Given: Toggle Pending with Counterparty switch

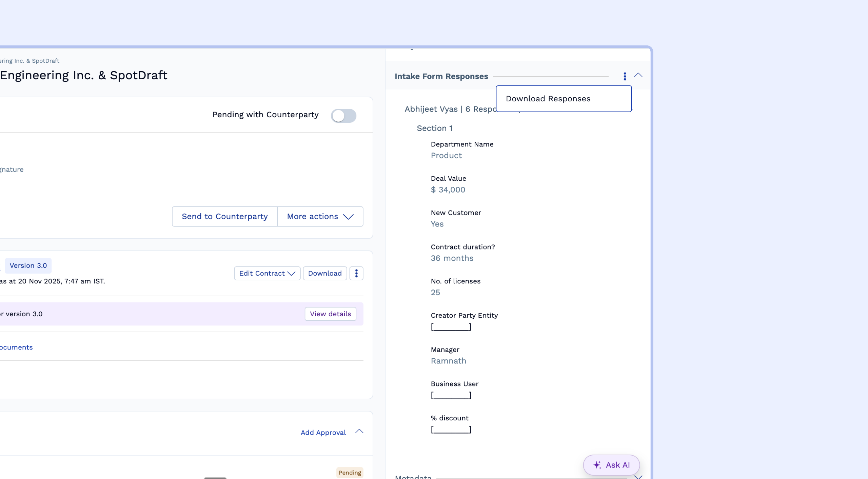Looking at the screenshot, I should tap(343, 116).
